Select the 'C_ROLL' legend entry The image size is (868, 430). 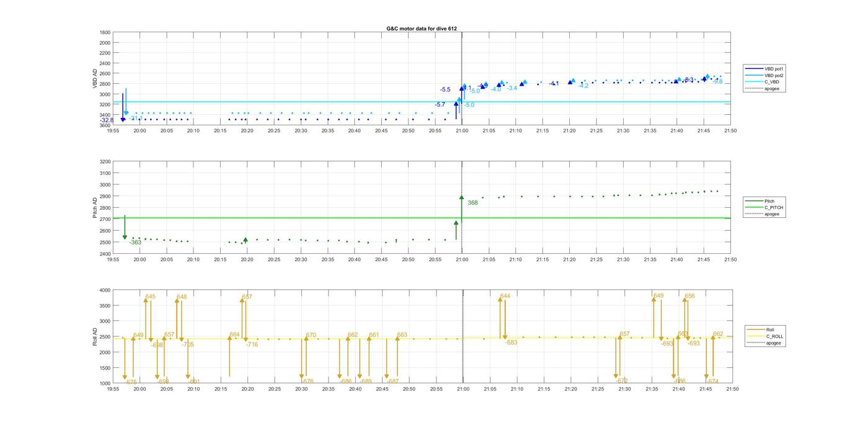[x=775, y=336]
